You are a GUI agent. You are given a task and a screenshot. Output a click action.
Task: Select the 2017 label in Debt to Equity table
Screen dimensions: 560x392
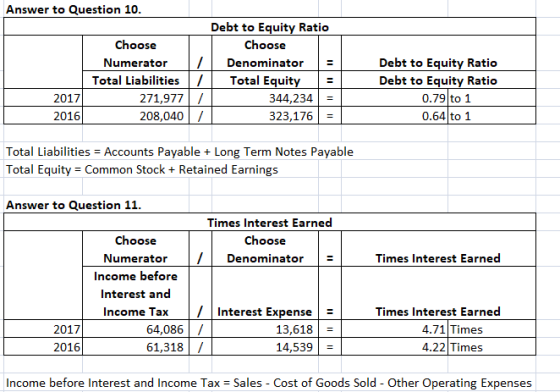[43, 98]
